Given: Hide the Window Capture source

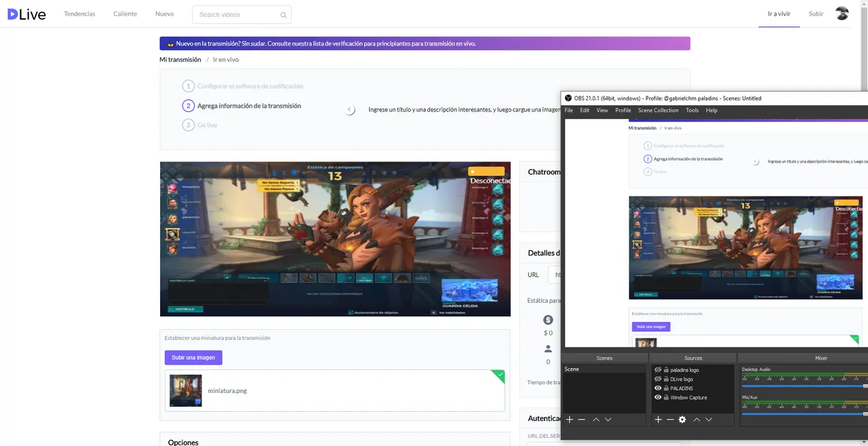Looking at the screenshot, I should click(x=658, y=397).
